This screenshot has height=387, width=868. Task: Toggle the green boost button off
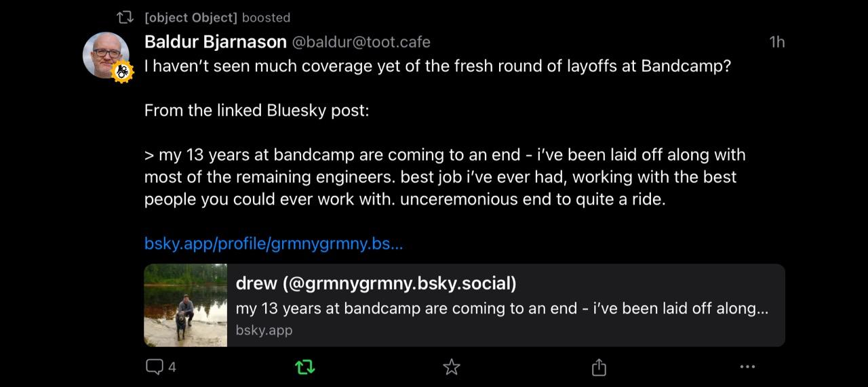click(305, 367)
